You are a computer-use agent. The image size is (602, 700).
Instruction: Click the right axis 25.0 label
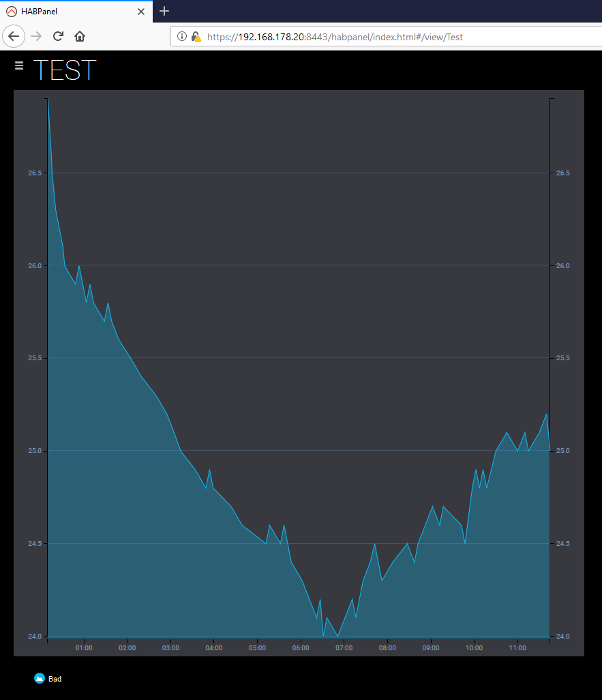562,451
